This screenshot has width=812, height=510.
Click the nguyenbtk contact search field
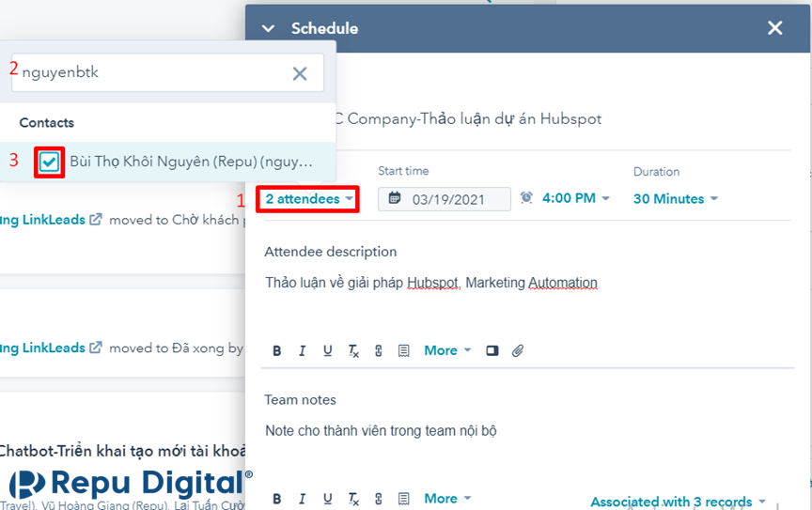point(168,72)
